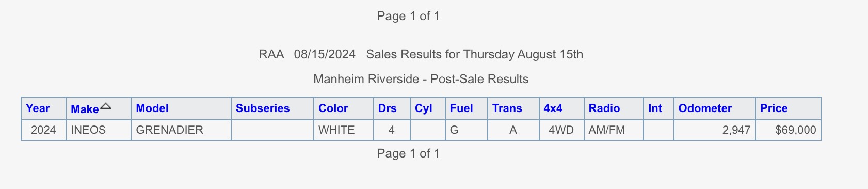Select the 2,947 odometer cell
This screenshot has width=868, height=189.
[x=714, y=130]
